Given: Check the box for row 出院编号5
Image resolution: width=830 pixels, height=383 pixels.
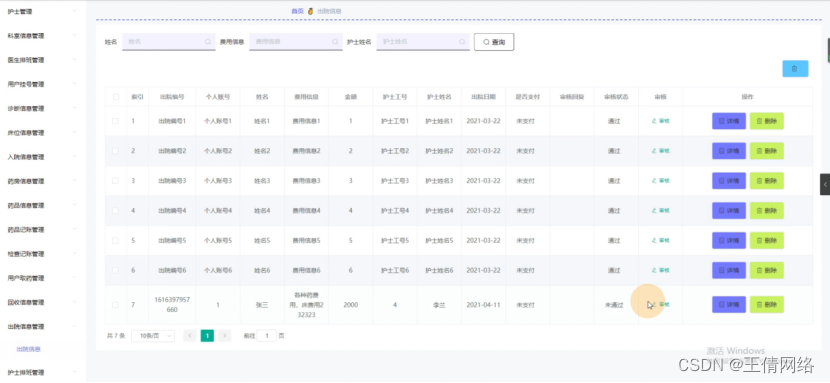Looking at the screenshot, I should pyautogui.click(x=115, y=240).
